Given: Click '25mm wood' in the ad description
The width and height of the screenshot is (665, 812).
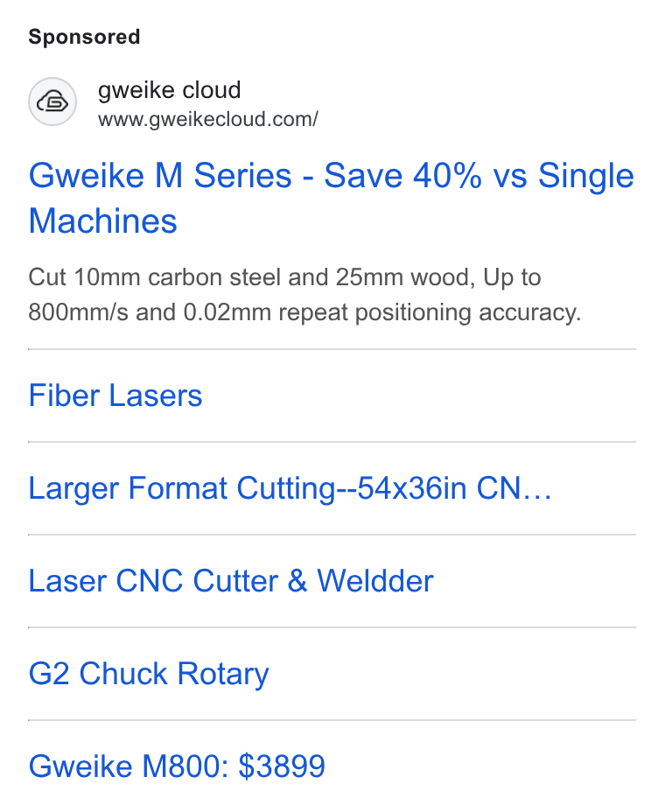Looking at the screenshot, I should (405, 277).
